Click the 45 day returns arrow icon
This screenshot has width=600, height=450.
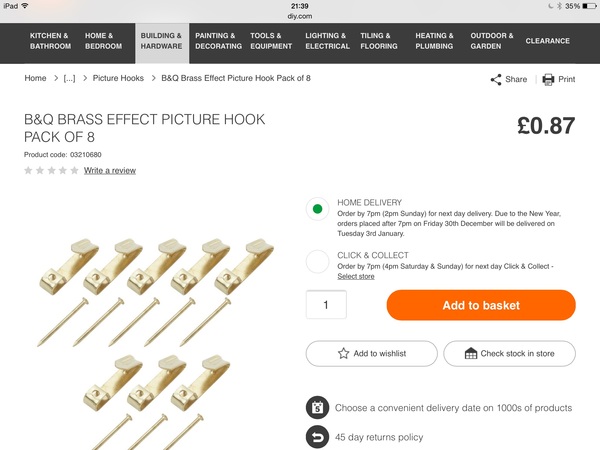coord(317,437)
